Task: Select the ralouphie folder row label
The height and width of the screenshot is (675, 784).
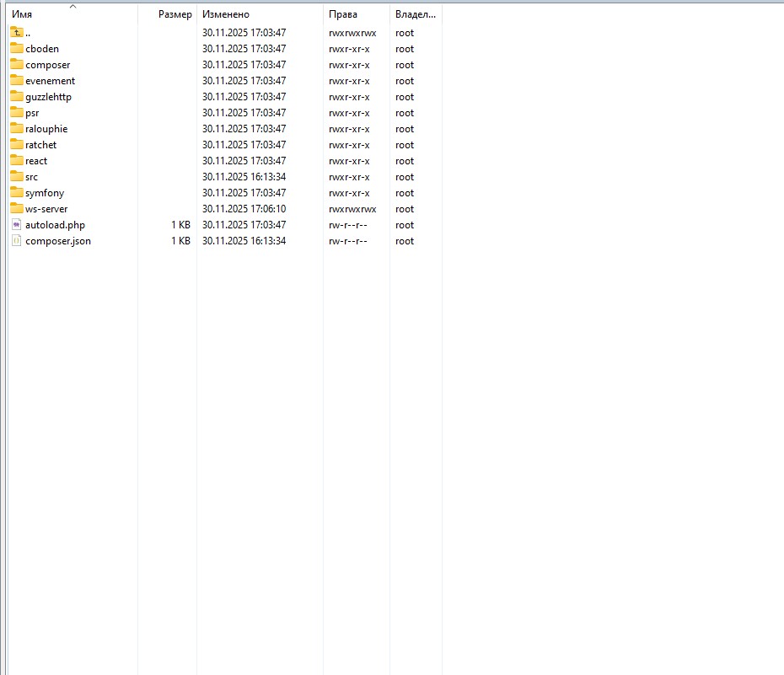Action: 46,129
